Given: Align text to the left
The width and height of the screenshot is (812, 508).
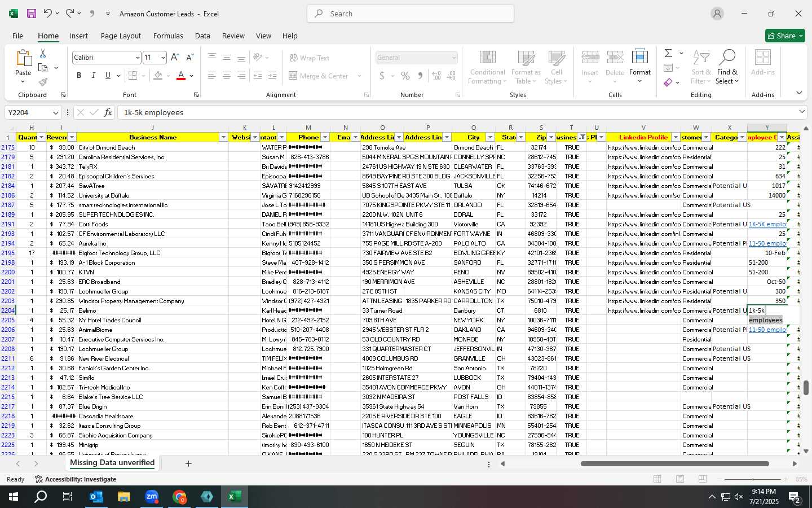Looking at the screenshot, I should (x=211, y=76).
